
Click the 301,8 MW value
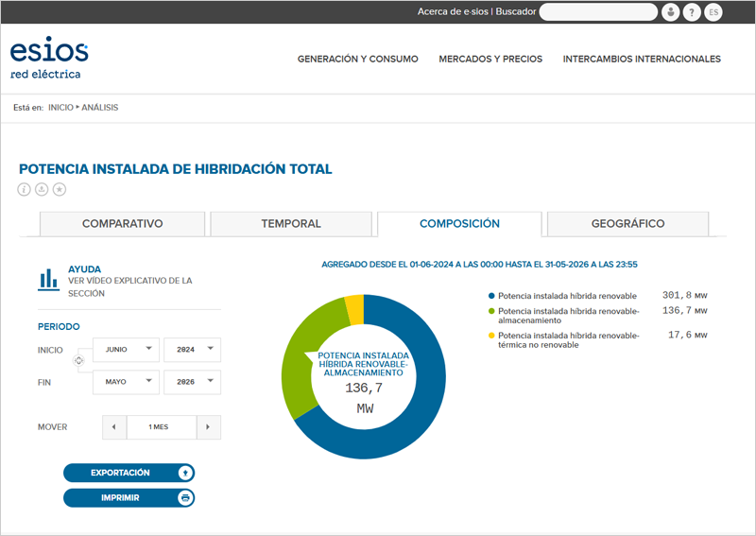tap(684, 295)
